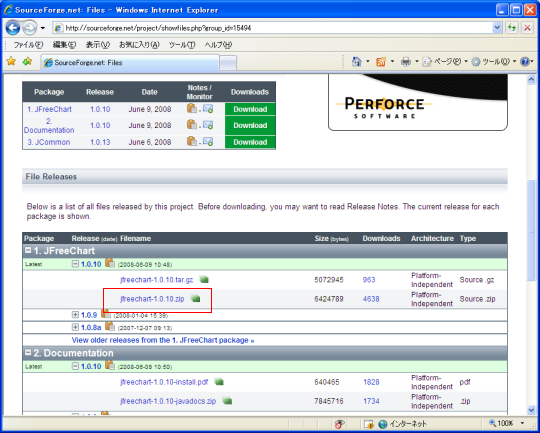Stop loading with the red X icon

[527, 28]
